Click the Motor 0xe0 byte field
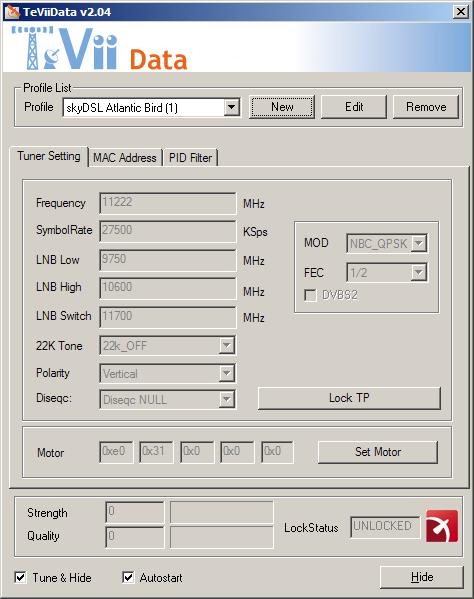 tap(116, 452)
